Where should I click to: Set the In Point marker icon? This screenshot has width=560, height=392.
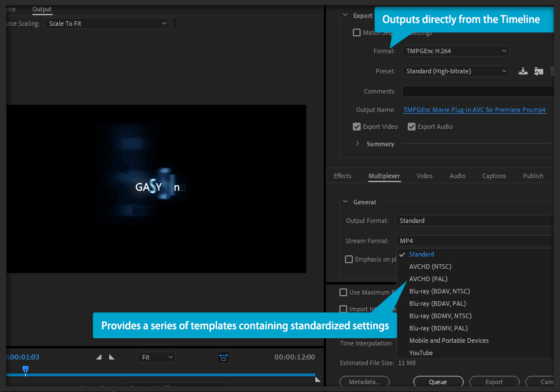pyautogui.click(x=99, y=357)
